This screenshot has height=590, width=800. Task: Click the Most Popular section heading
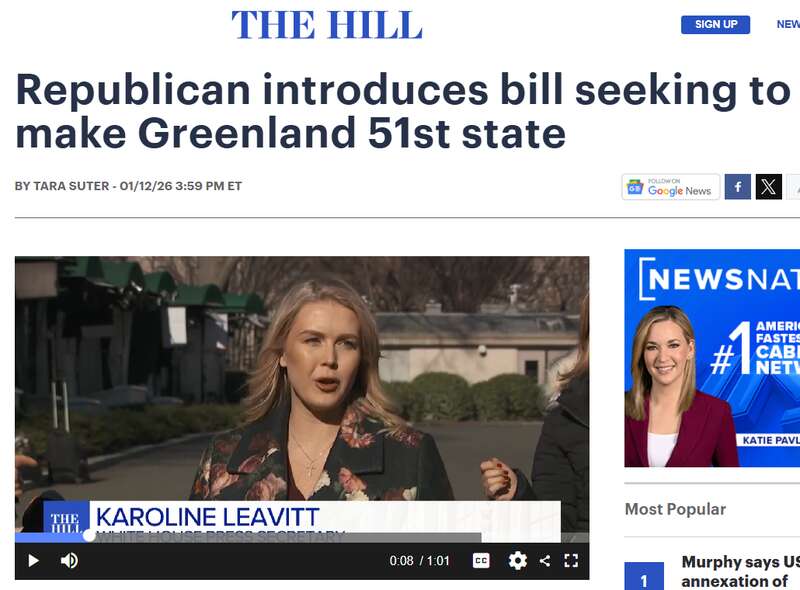pos(675,509)
